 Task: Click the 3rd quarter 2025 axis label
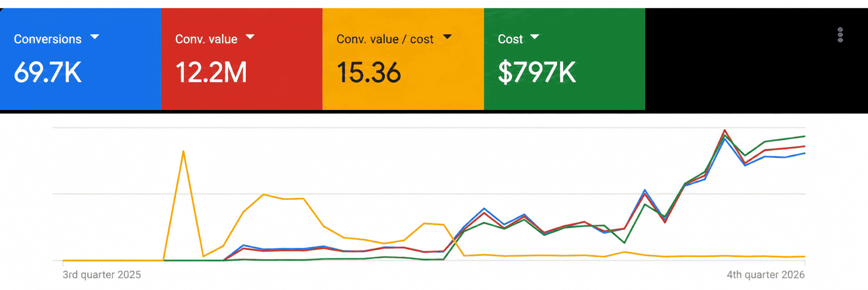(x=102, y=274)
